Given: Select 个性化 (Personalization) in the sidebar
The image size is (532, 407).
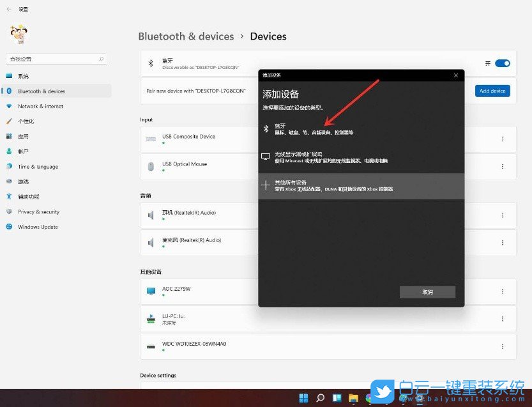Looking at the screenshot, I should (26, 121).
